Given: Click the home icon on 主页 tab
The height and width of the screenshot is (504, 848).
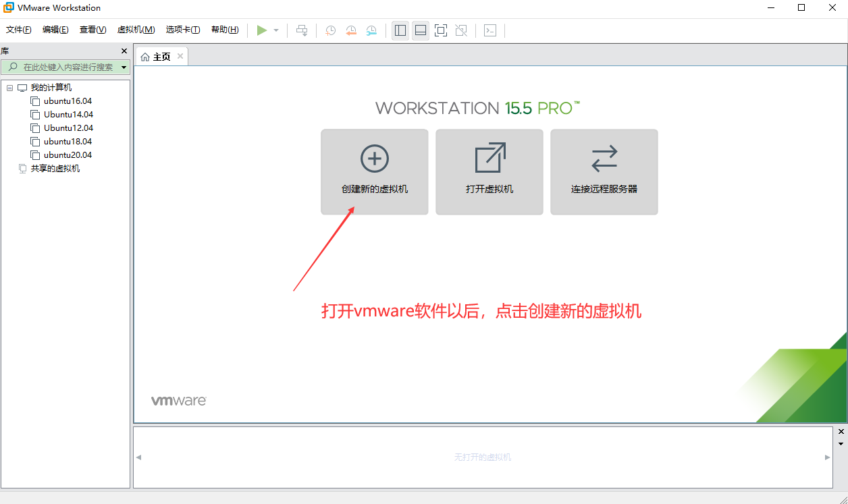Looking at the screenshot, I should point(145,57).
